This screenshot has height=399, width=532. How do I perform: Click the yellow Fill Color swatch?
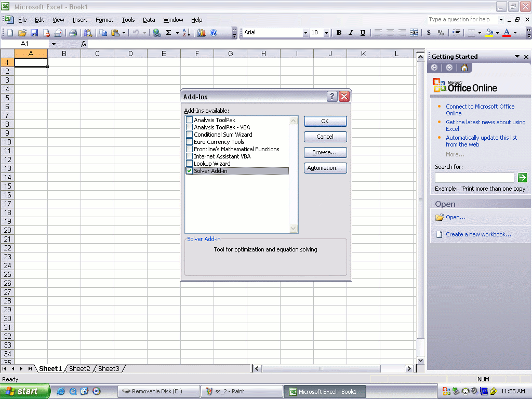[489, 33]
